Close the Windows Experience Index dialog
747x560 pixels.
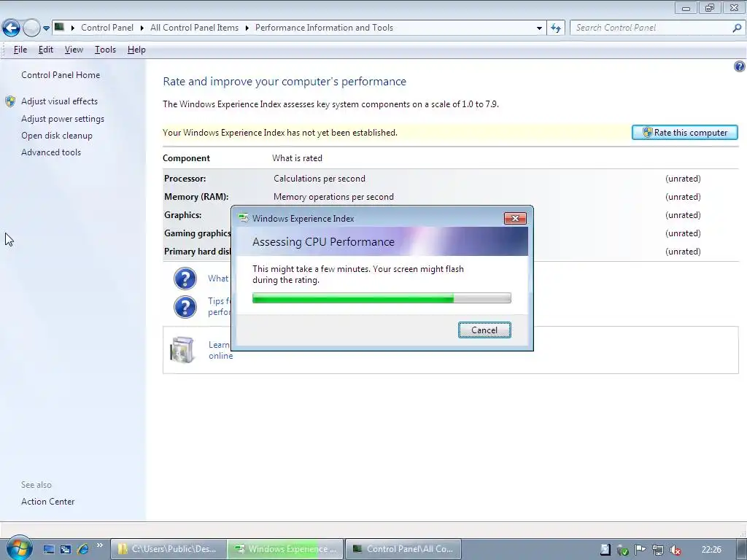515,218
